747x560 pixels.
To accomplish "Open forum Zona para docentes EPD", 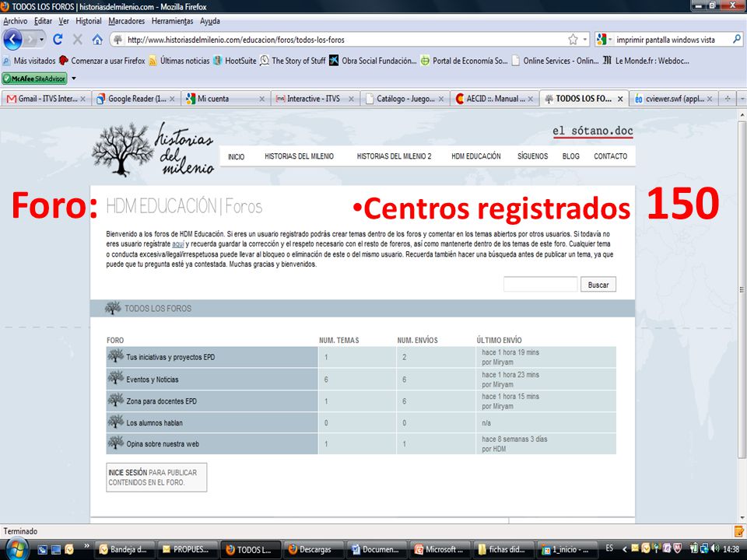I will [161, 401].
